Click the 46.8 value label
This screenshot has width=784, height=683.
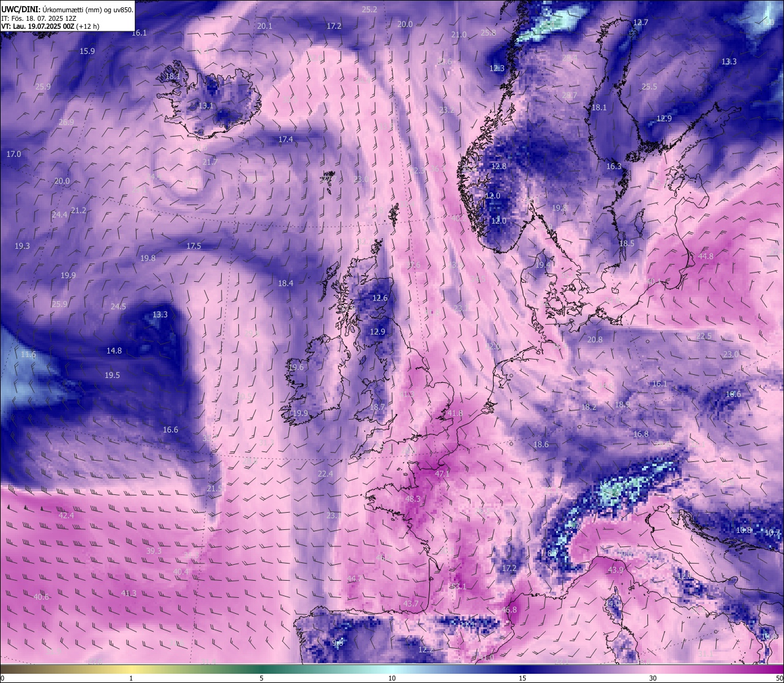(509, 610)
